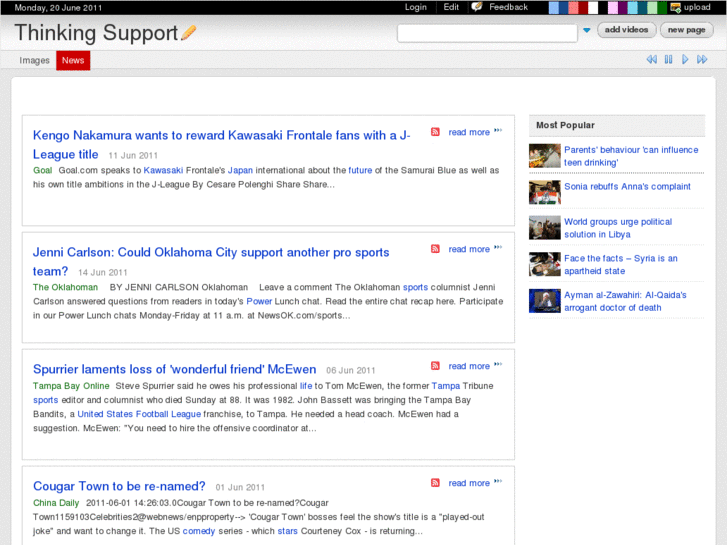Select the News tab
The height and width of the screenshot is (545, 727).
[x=73, y=60]
